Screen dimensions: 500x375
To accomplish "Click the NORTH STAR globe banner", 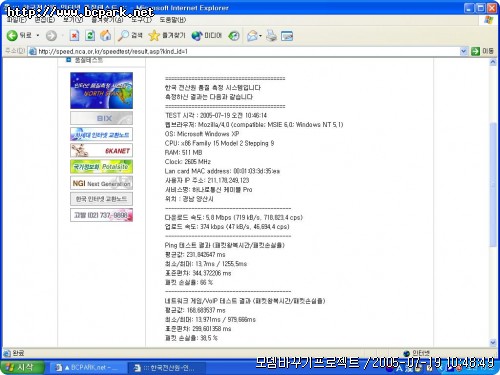I will click(x=101, y=90).
